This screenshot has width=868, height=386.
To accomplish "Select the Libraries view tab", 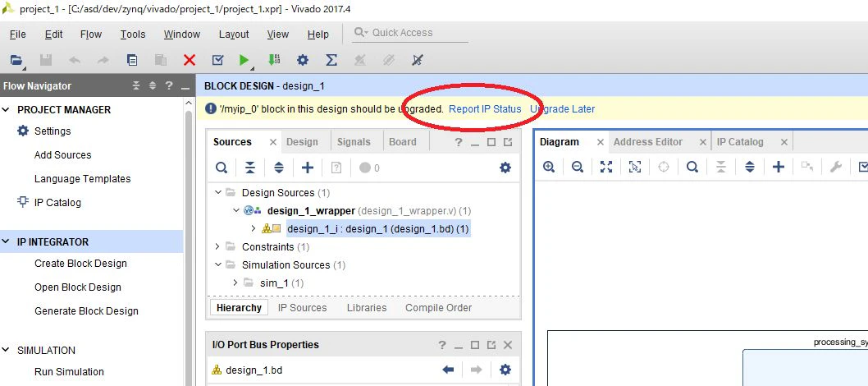I will click(x=367, y=307).
